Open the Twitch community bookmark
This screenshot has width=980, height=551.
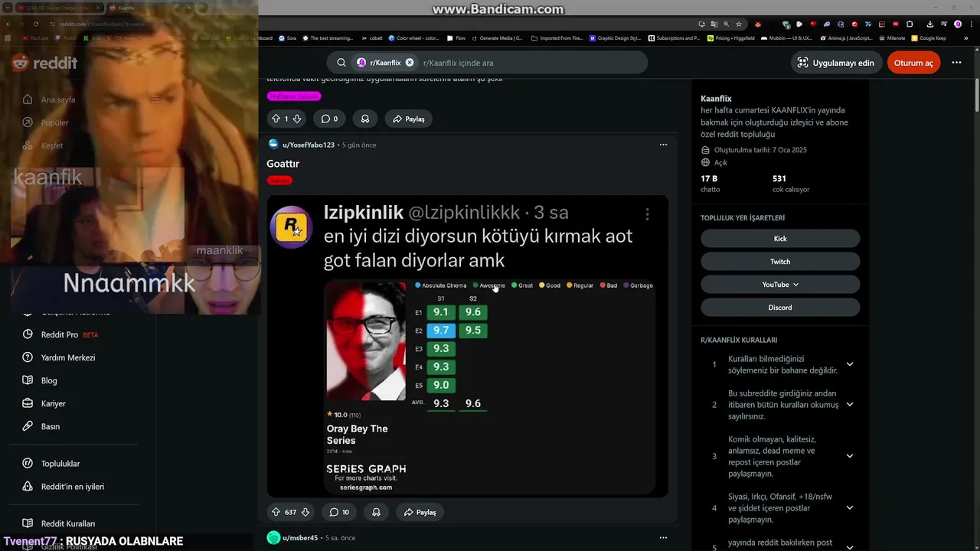pyautogui.click(x=780, y=262)
